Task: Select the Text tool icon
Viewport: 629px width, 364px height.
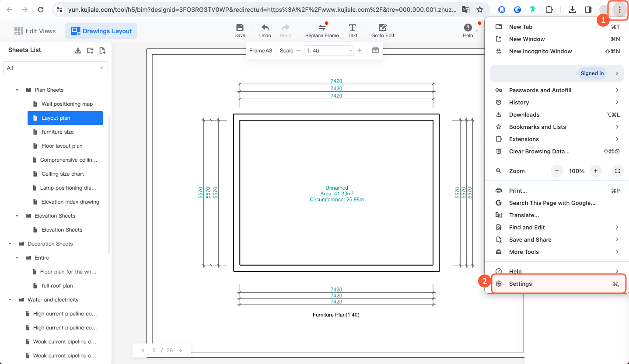Action: 353,28
